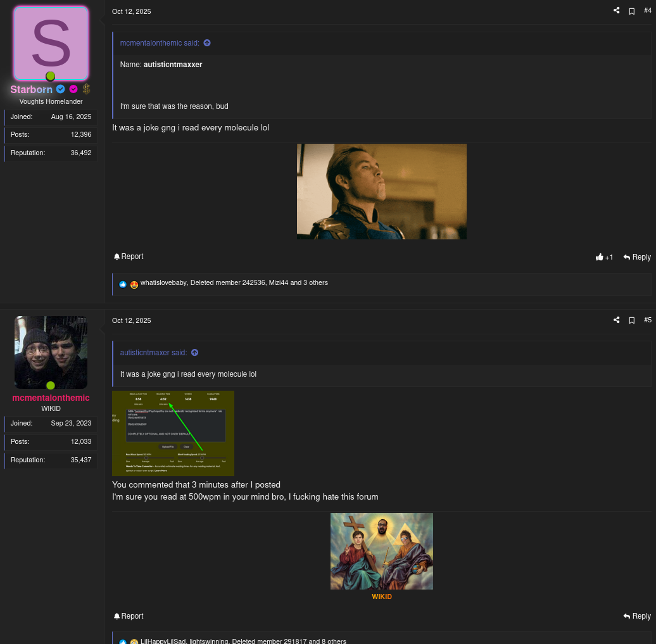Viewport: 656px width, 644px height.
Task: Click Starborn's join date Aug 16, 2025
Action: [71, 117]
